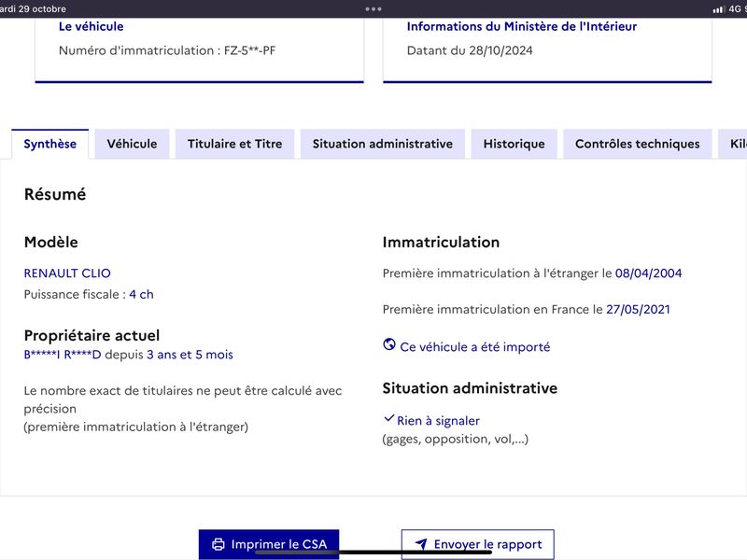Click the paper plane send icon
This screenshot has height=560, width=747.
[421, 544]
